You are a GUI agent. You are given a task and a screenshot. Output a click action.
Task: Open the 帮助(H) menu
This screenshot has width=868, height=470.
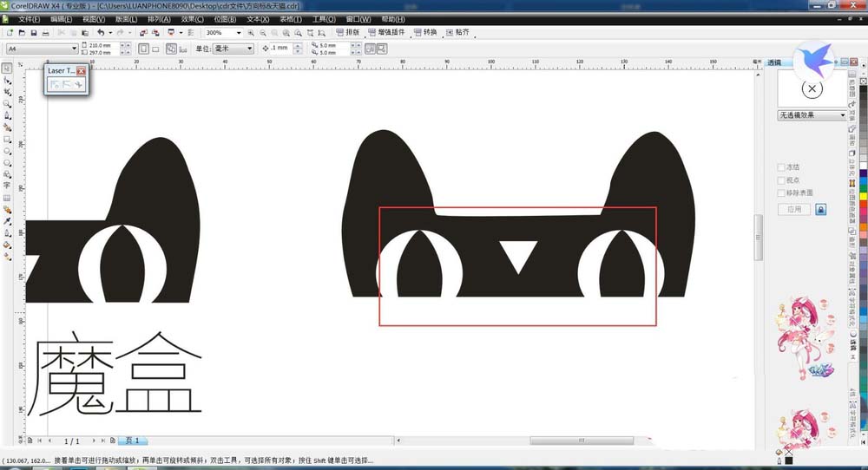coord(392,19)
